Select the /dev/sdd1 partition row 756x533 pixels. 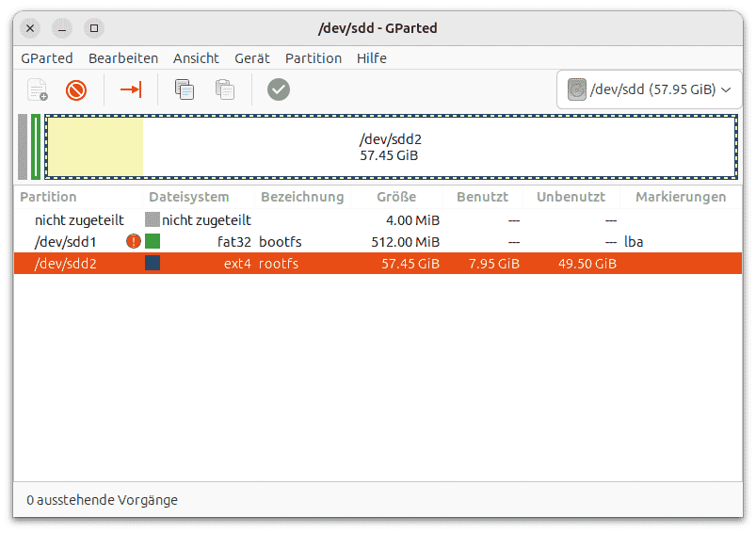tap(378, 241)
